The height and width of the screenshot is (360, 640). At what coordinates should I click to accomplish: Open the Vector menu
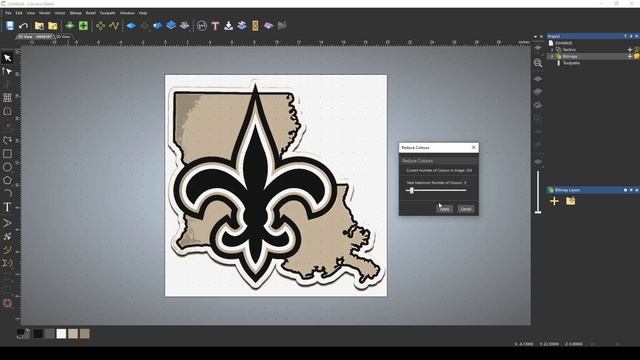[x=60, y=13]
